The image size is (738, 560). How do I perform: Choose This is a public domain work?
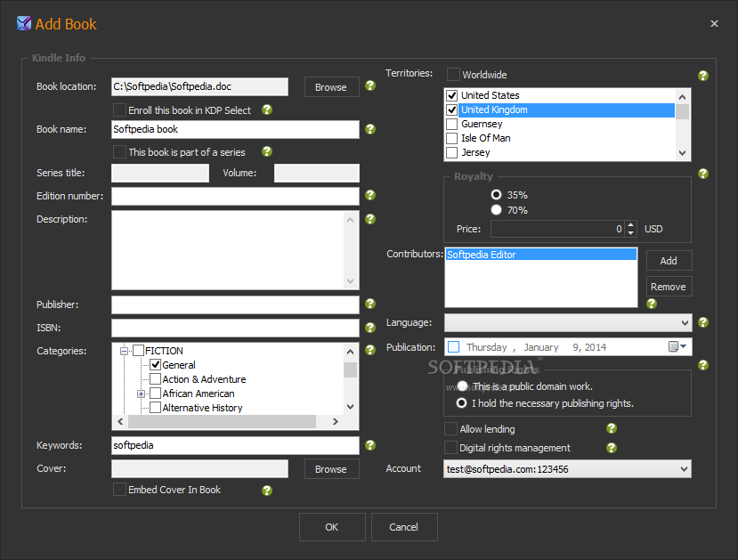[x=462, y=386]
